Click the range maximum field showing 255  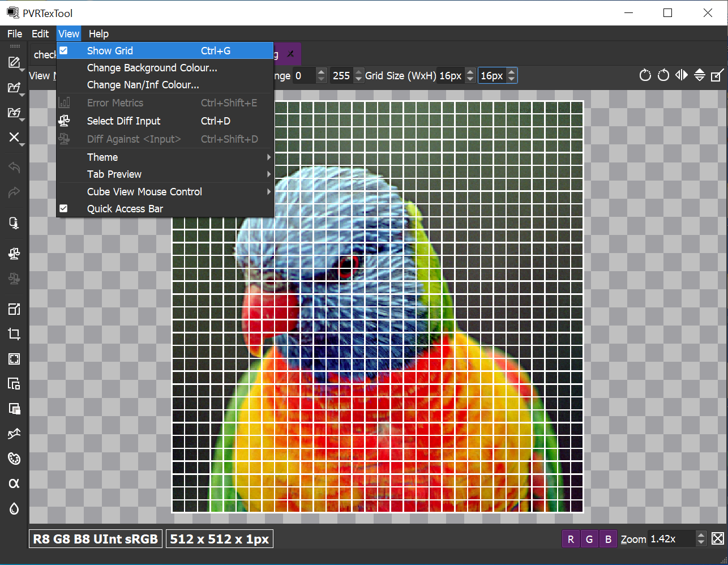[x=341, y=75]
